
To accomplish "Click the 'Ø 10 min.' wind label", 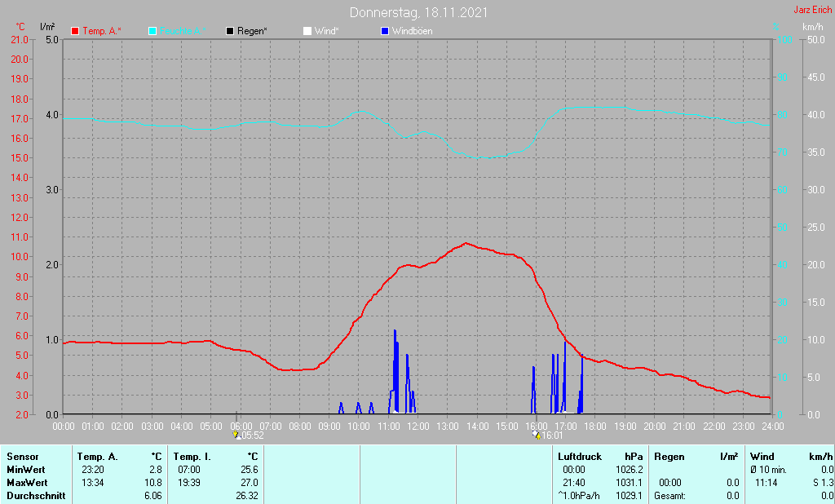I will [768, 470].
